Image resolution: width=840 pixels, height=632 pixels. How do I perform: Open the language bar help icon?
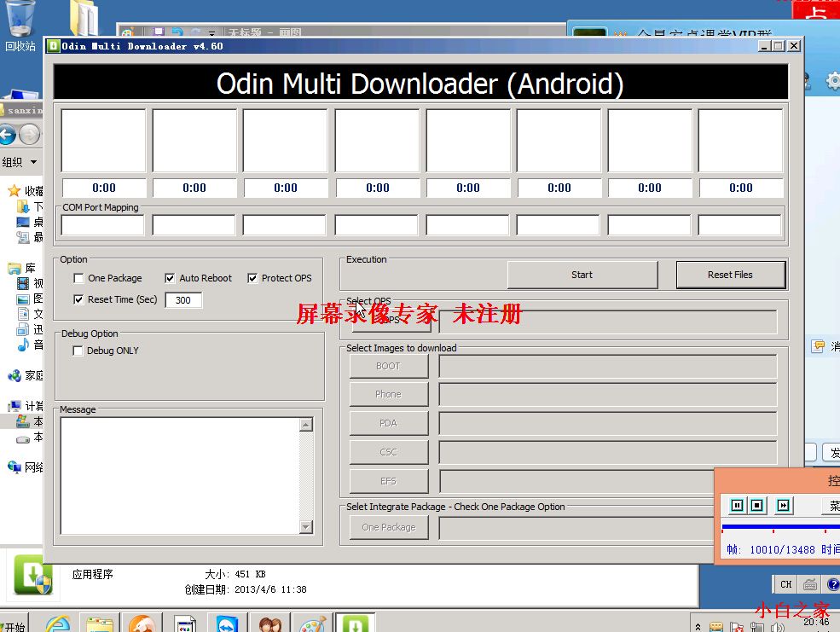coord(833,584)
